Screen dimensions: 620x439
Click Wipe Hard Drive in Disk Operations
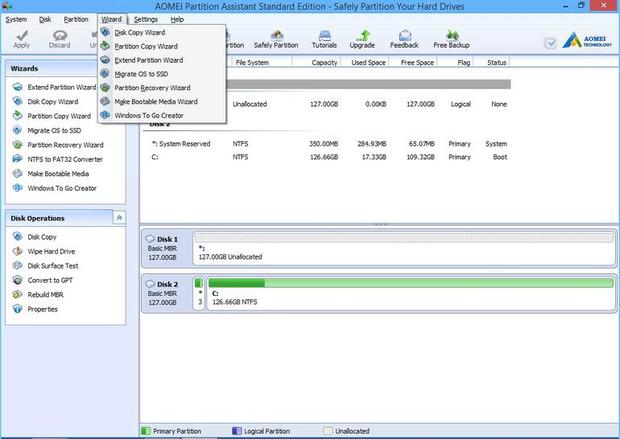[51, 252]
